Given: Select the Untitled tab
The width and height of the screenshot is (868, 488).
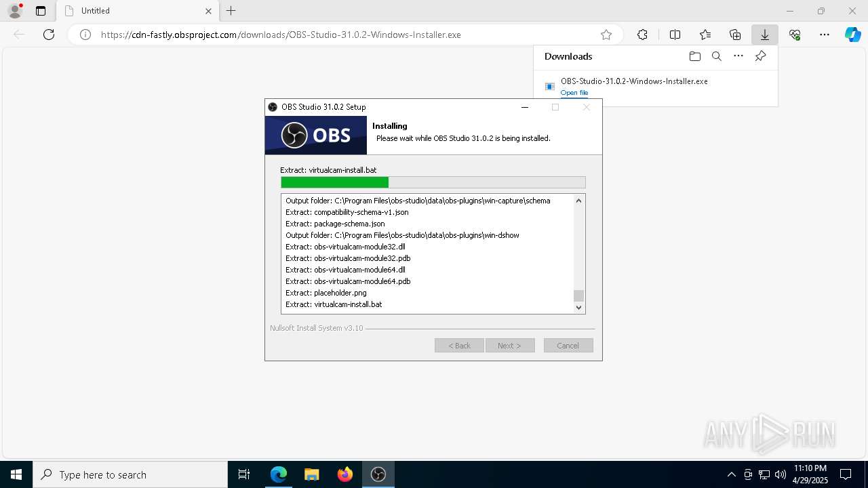Looking at the screenshot, I should click(137, 11).
